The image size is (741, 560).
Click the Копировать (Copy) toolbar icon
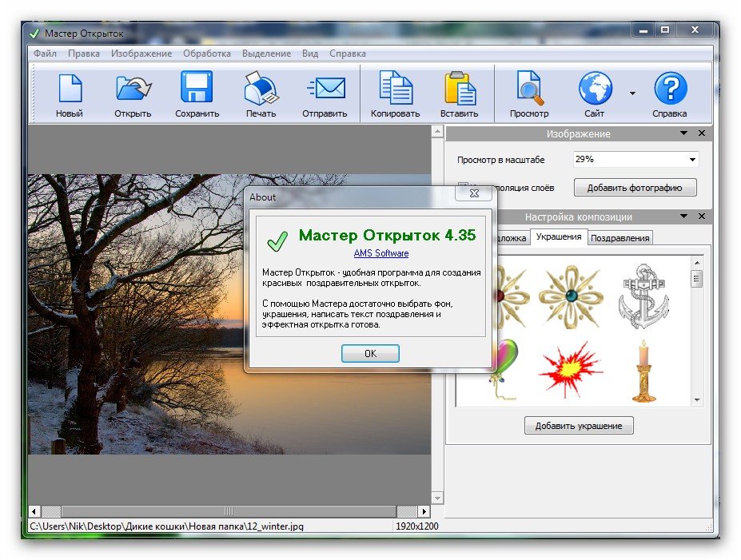tap(395, 89)
